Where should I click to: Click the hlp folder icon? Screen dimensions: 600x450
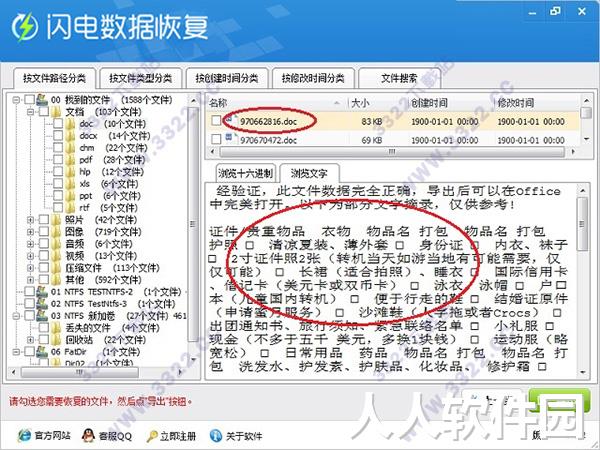coord(70,172)
